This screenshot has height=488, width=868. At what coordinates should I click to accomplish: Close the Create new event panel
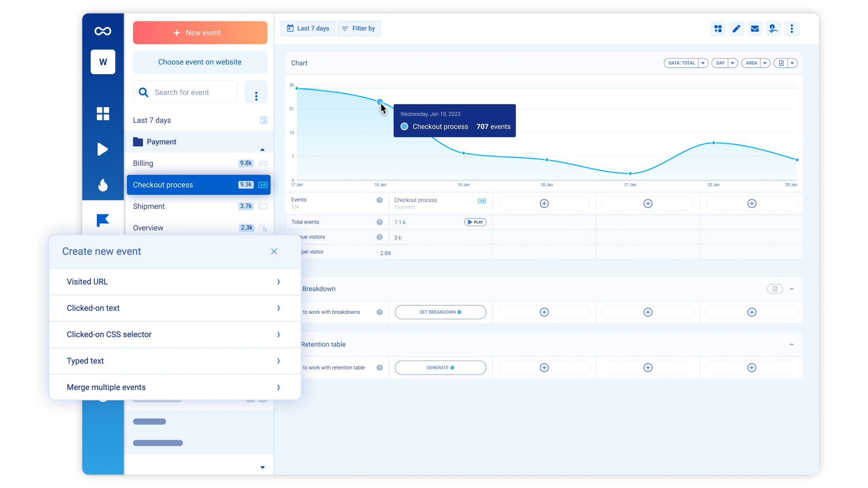[x=274, y=252]
